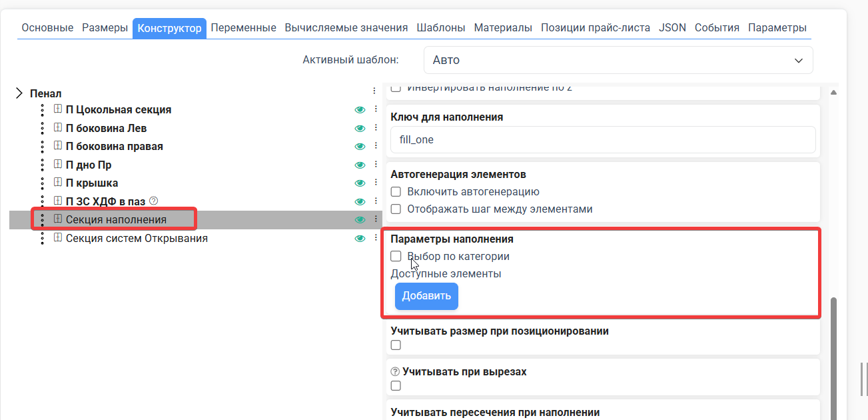Switch to the Размеры tab
Viewport: 868px width, 420px height.
click(105, 28)
